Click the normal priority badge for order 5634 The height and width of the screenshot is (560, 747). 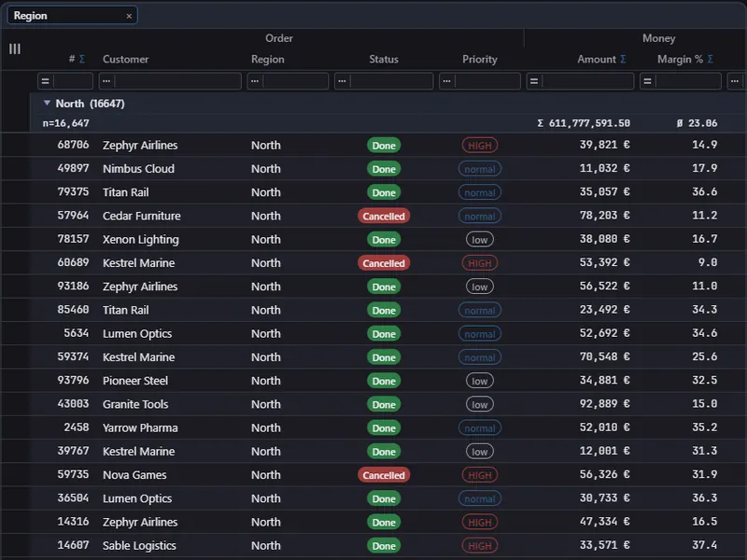(x=480, y=334)
